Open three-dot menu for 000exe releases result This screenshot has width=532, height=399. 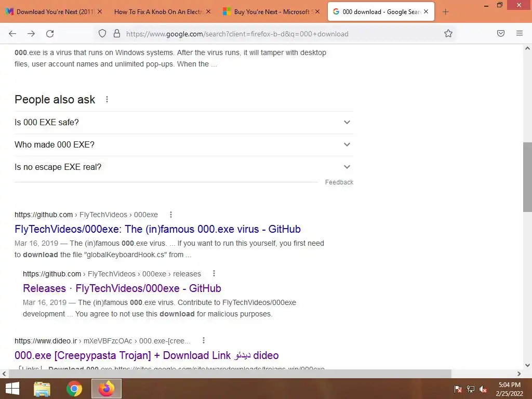(214, 273)
